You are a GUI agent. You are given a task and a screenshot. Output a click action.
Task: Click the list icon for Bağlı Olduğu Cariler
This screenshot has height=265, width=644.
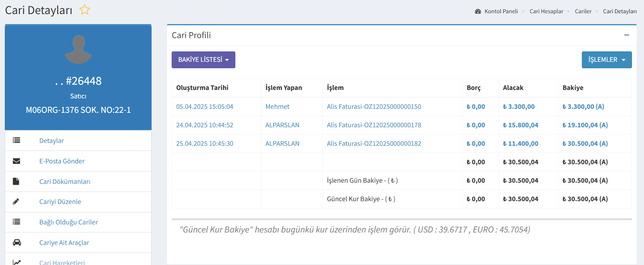click(x=16, y=222)
